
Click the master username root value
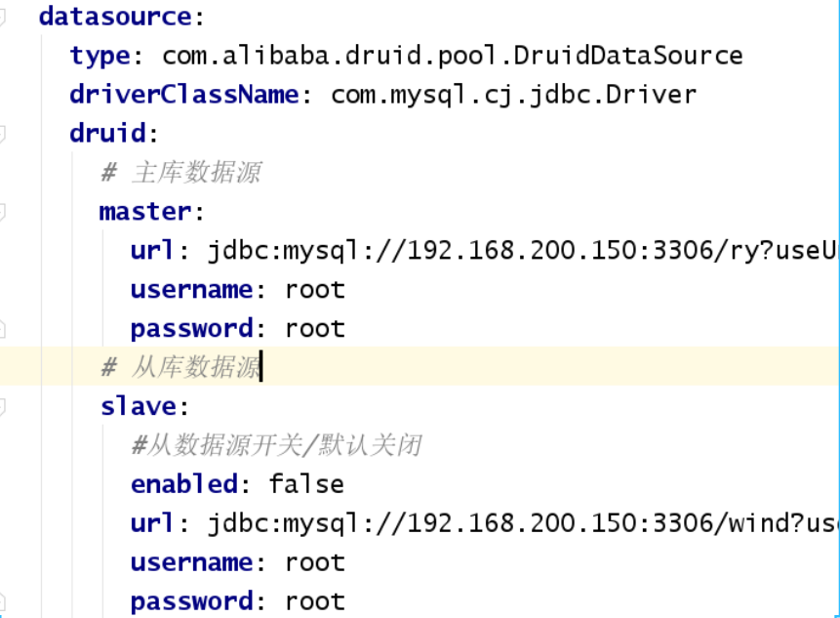click(x=315, y=291)
